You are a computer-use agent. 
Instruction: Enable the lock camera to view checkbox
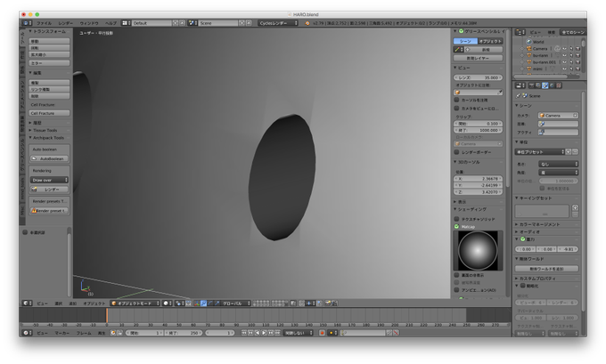pyautogui.click(x=456, y=109)
